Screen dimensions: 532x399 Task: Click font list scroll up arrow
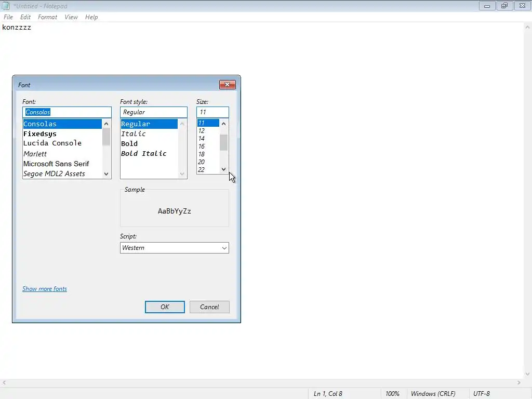(x=106, y=124)
